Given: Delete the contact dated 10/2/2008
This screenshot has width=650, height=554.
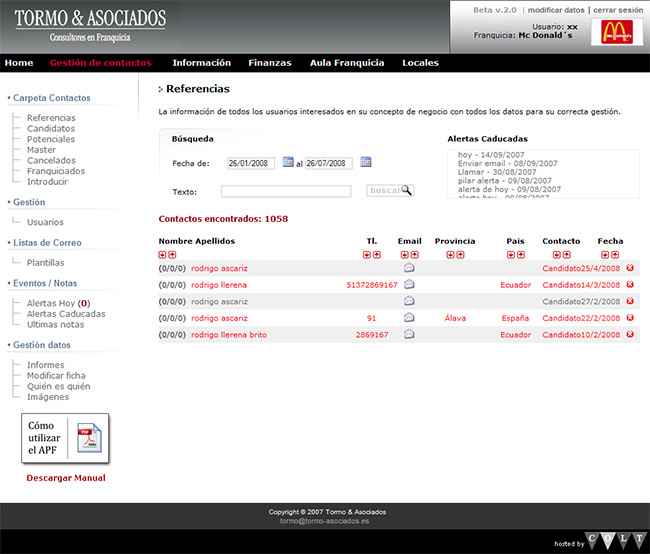Looking at the screenshot, I should point(630,334).
